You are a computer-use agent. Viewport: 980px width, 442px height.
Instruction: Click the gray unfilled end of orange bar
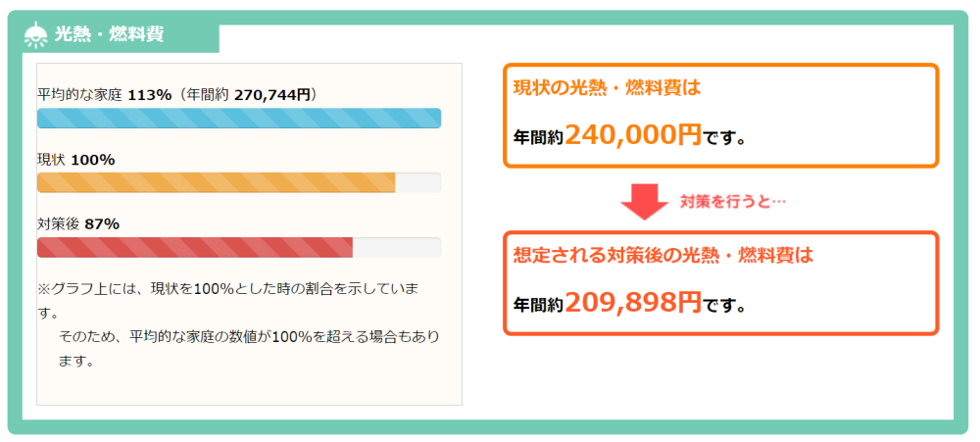(417, 182)
